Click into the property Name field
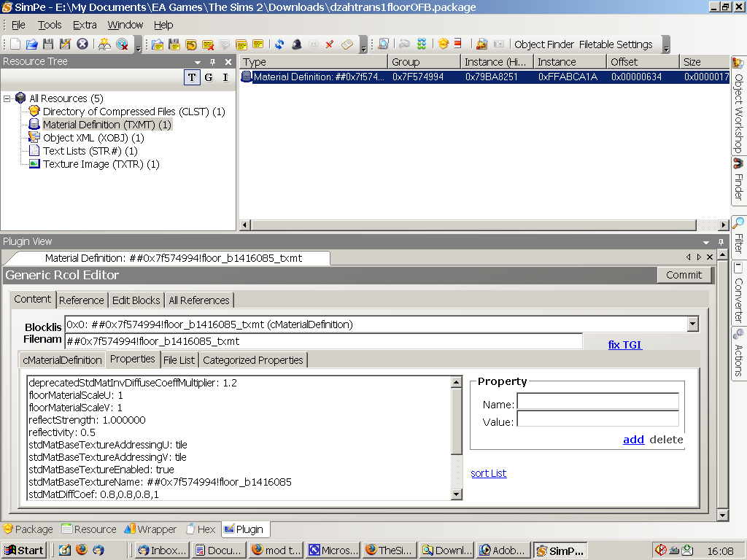 click(x=598, y=402)
